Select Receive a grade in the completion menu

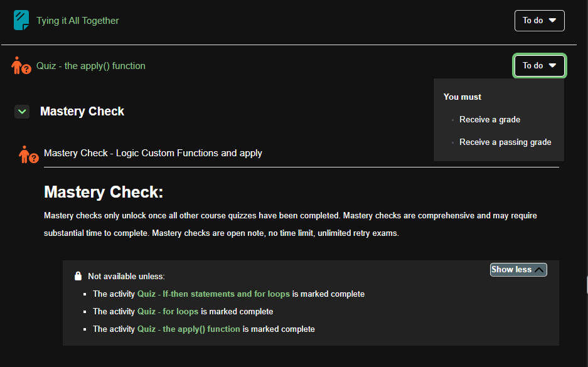pos(489,120)
